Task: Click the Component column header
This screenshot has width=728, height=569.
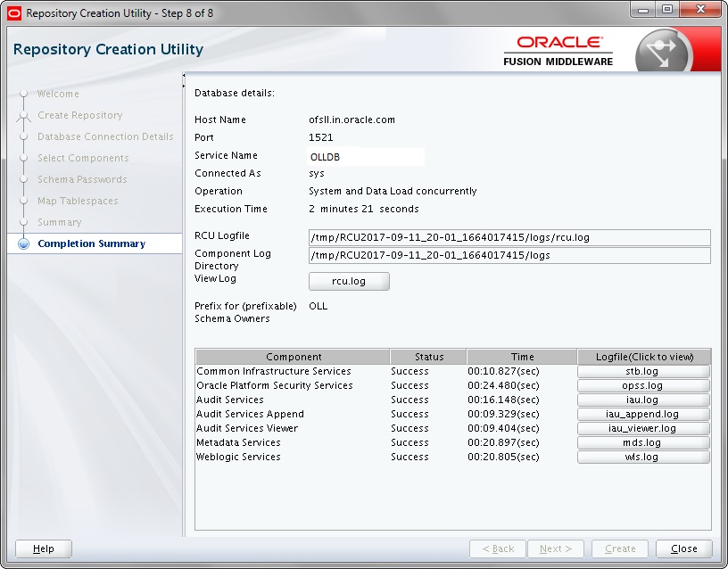Action: coord(293,357)
